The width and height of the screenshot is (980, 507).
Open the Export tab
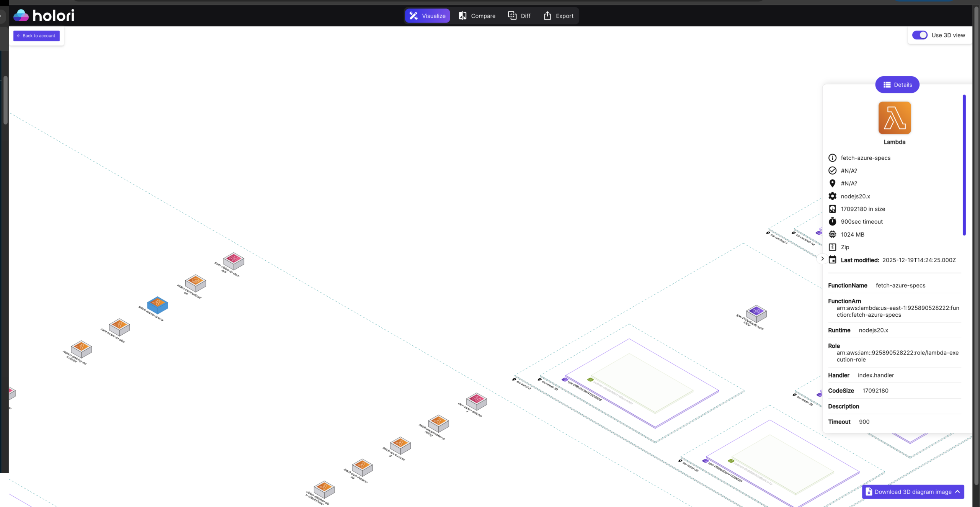point(559,16)
